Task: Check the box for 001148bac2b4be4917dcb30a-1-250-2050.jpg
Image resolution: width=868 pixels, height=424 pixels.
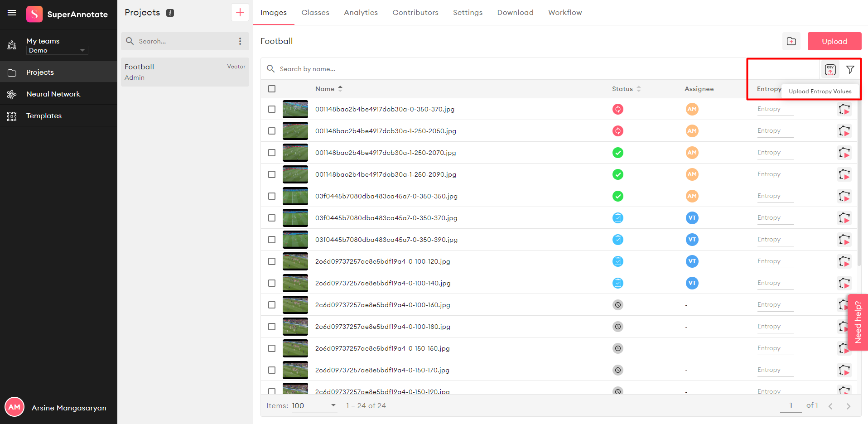Action: click(272, 131)
